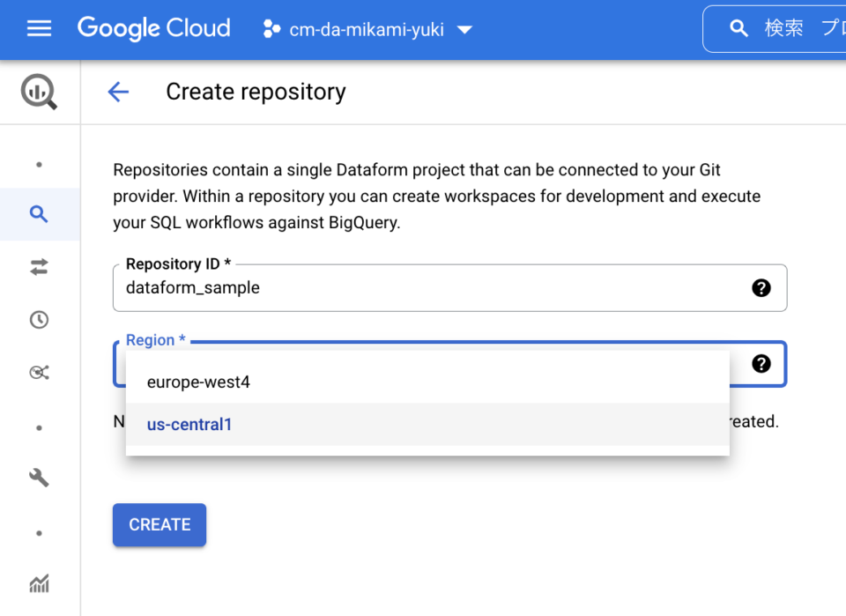Viewport: 846px width, 616px height.
Task: Open the Region field help tooltip
Action: click(761, 364)
